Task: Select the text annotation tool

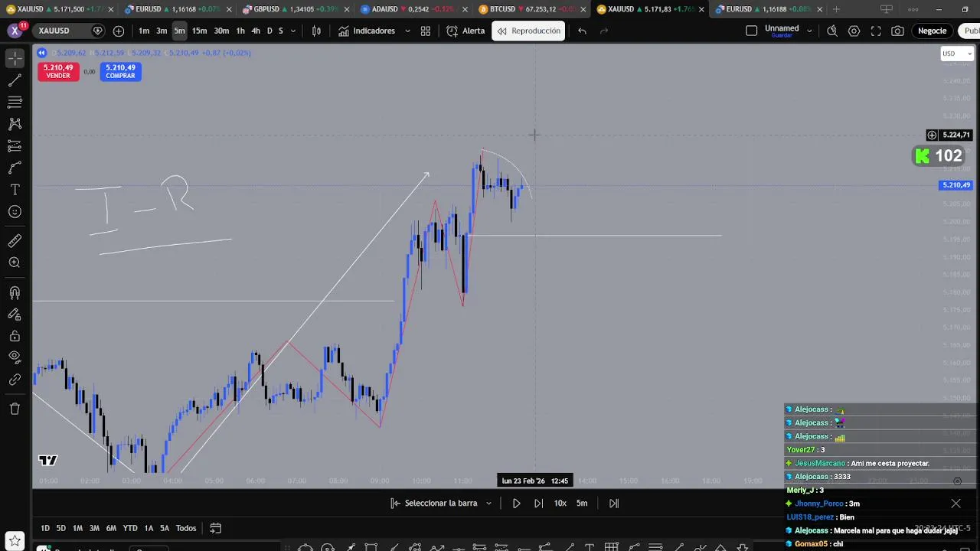Action: (15, 190)
